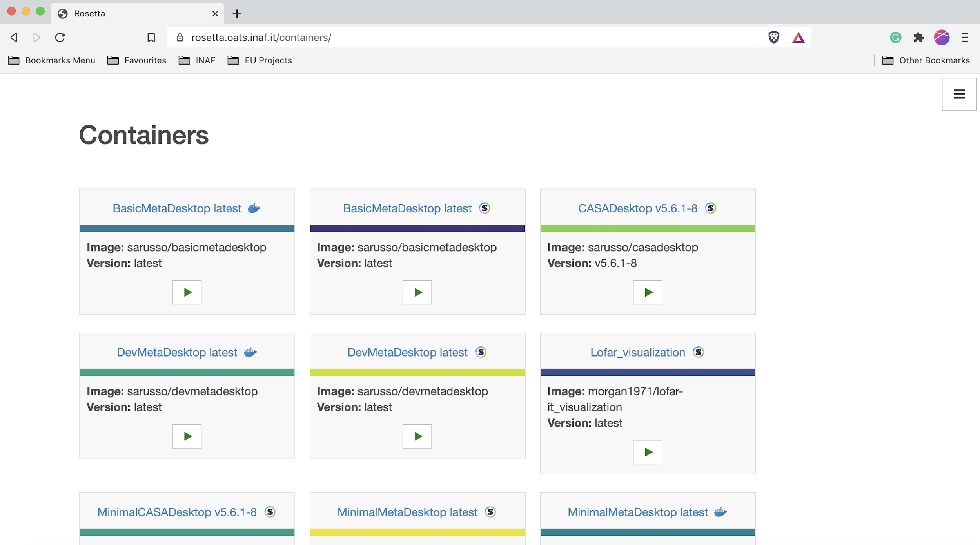
Task: Open the hamburger navigation menu on page
Action: click(x=959, y=94)
